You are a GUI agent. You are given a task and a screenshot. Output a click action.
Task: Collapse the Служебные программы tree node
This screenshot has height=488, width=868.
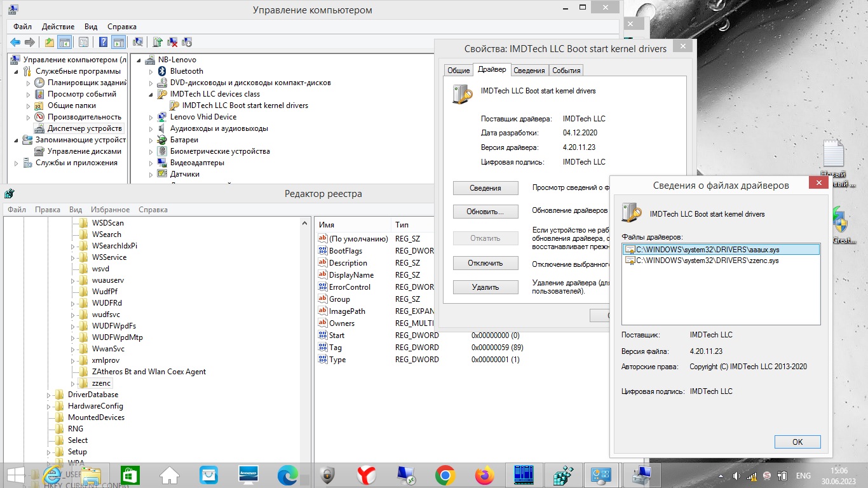[17, 71]
